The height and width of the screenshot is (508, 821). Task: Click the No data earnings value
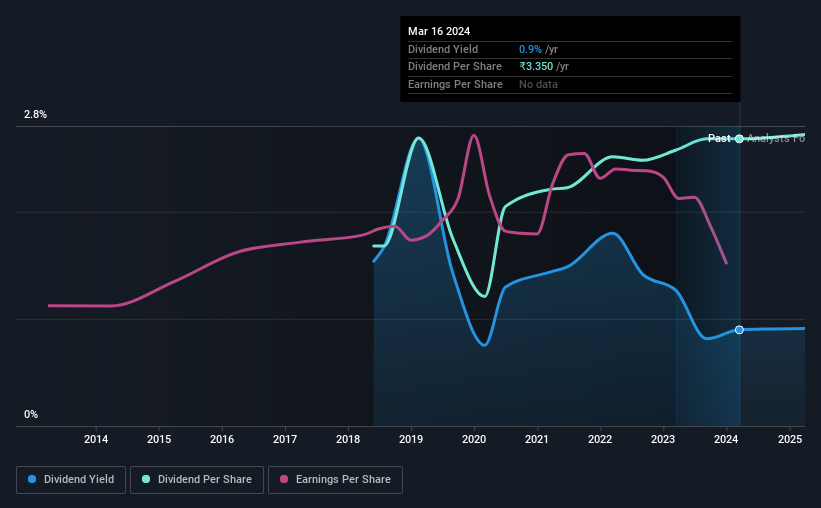click(538, 84)
